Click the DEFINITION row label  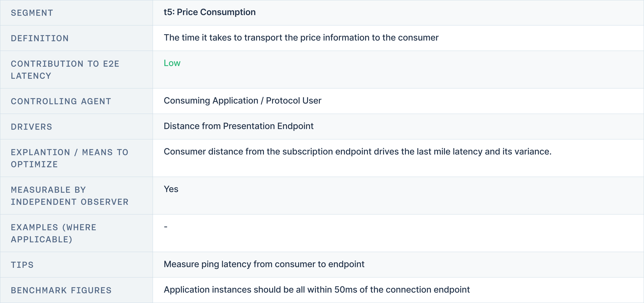40,39
